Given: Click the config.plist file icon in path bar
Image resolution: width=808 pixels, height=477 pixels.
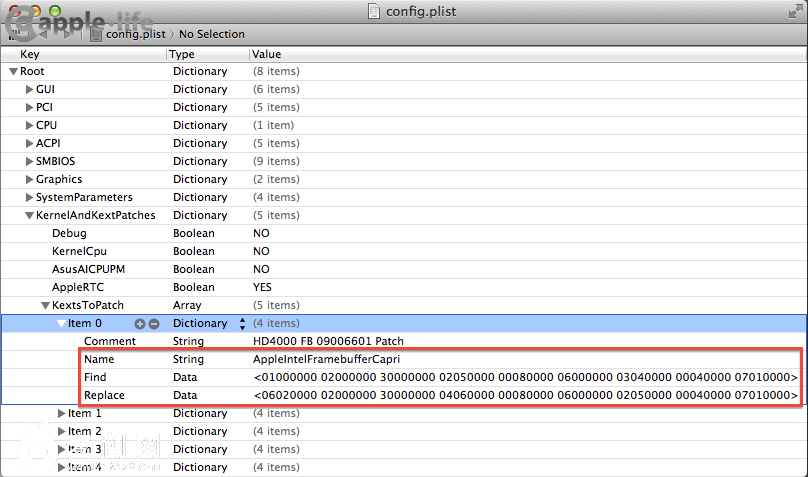Looking at the screenshot, I should 97,34.
